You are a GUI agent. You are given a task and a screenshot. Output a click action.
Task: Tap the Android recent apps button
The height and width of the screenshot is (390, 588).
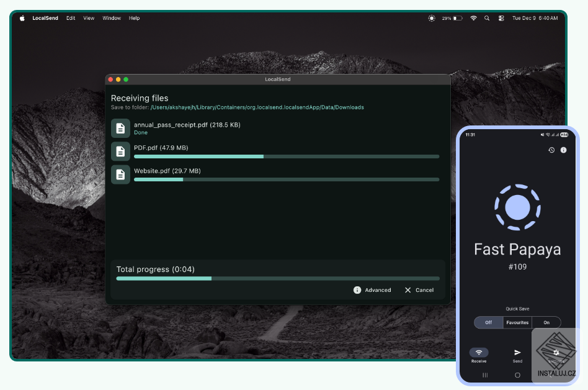pos(485,375)
